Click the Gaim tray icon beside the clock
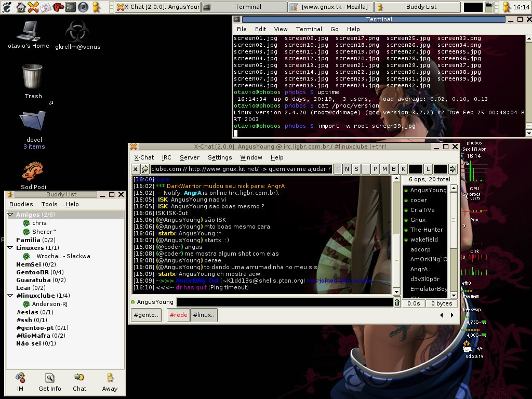The image size is (532, 399). pos(507,7)
